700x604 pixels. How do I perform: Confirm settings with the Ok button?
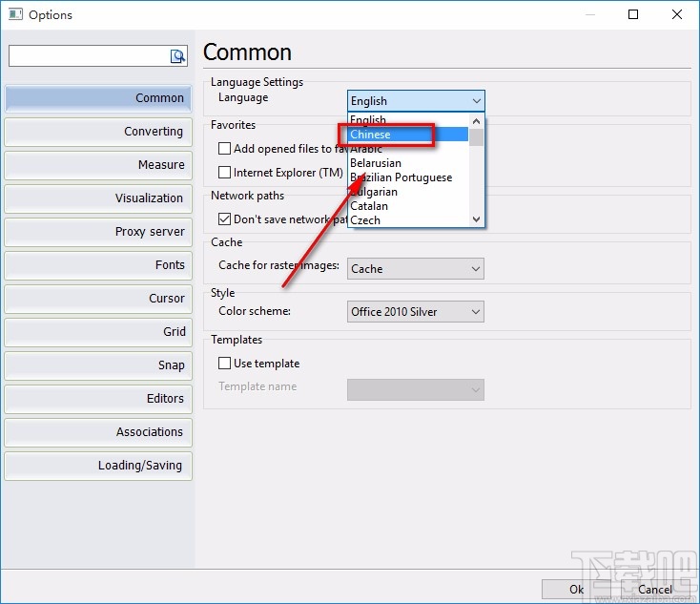(x=576, y=590)
